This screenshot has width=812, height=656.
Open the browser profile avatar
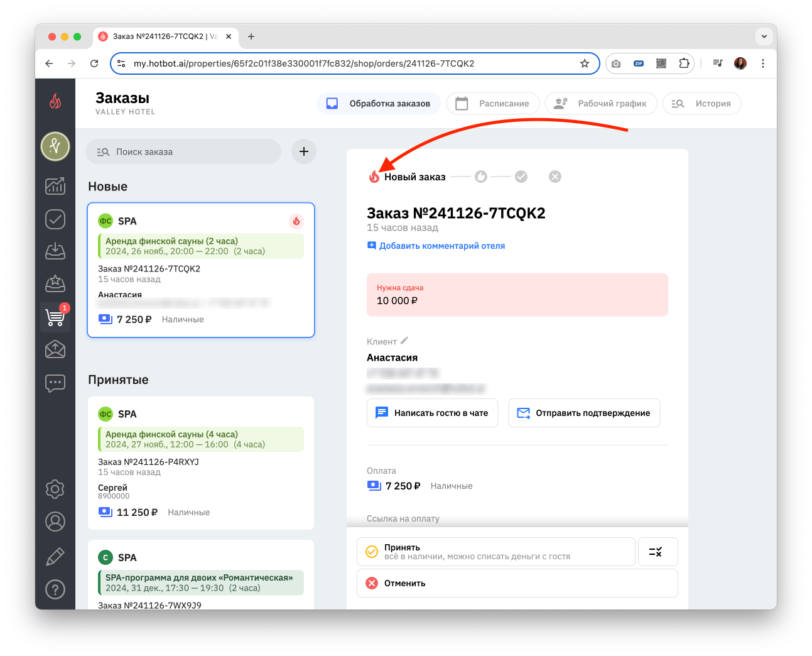(740, 63)
